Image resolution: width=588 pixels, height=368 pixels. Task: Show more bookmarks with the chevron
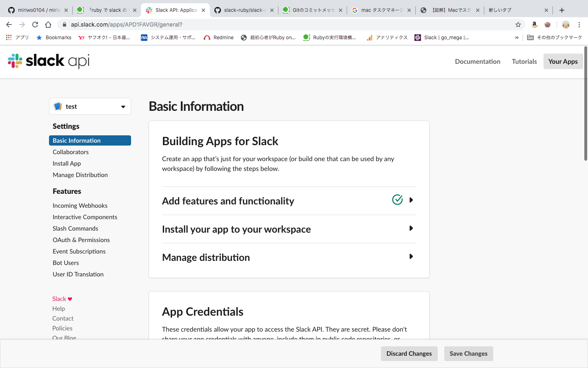[x=517, y=37]
